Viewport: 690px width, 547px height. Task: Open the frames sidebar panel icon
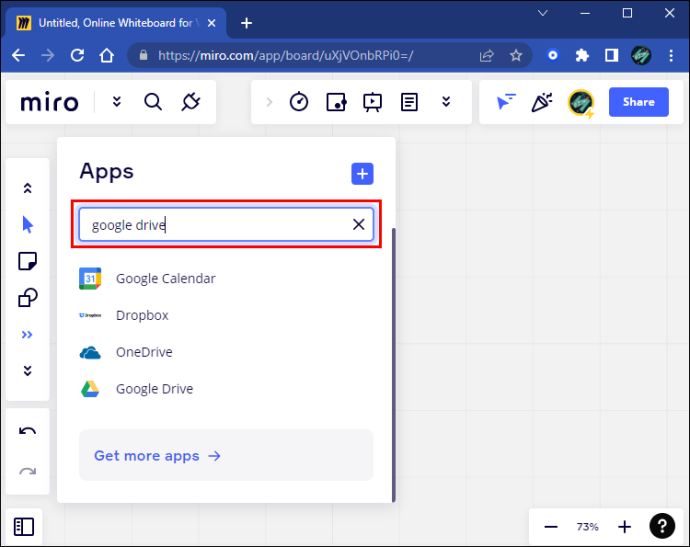(x=24, y=527)
